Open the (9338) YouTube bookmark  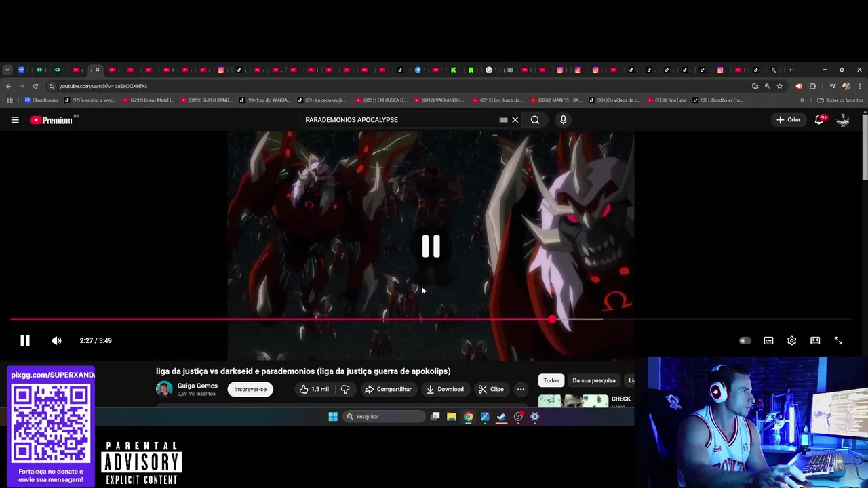(x=667, y=100)
